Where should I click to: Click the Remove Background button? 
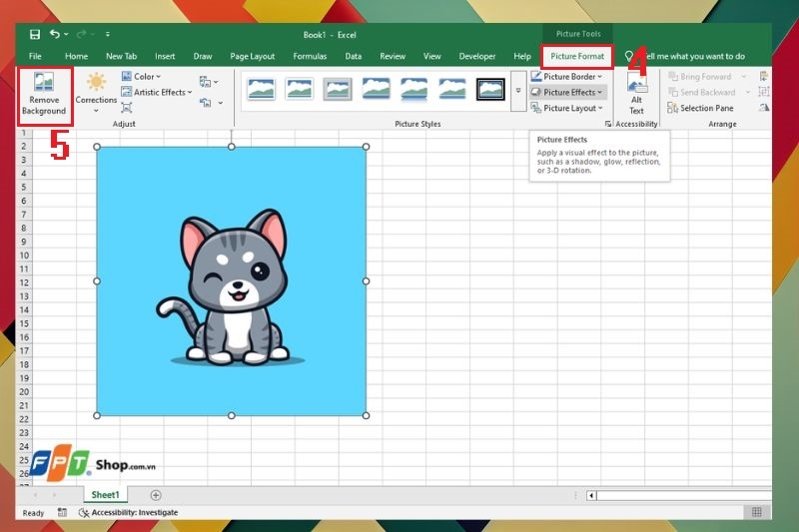[x=44, y=95]
